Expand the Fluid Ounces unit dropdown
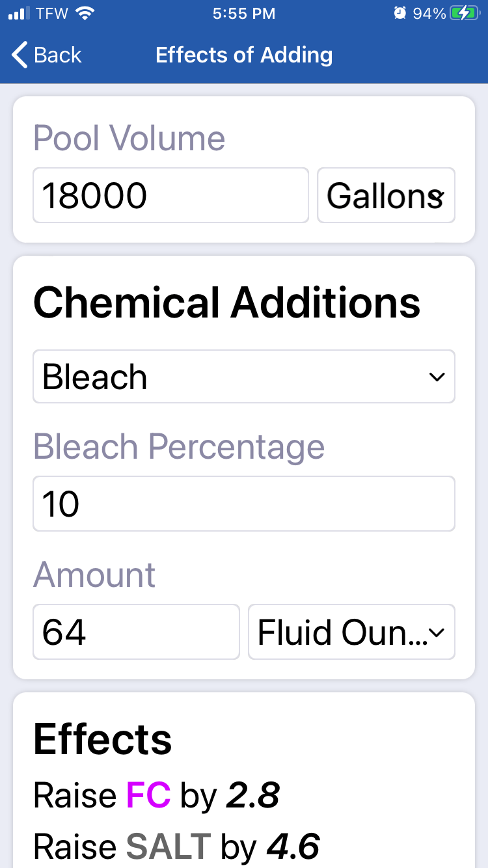The image size is (488, 868). 351,632
